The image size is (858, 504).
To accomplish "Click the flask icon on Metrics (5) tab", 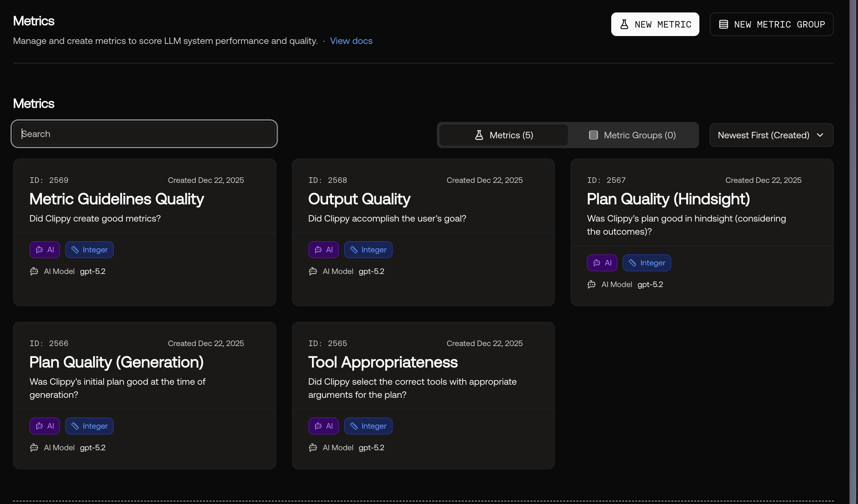I will click(479, 135).
